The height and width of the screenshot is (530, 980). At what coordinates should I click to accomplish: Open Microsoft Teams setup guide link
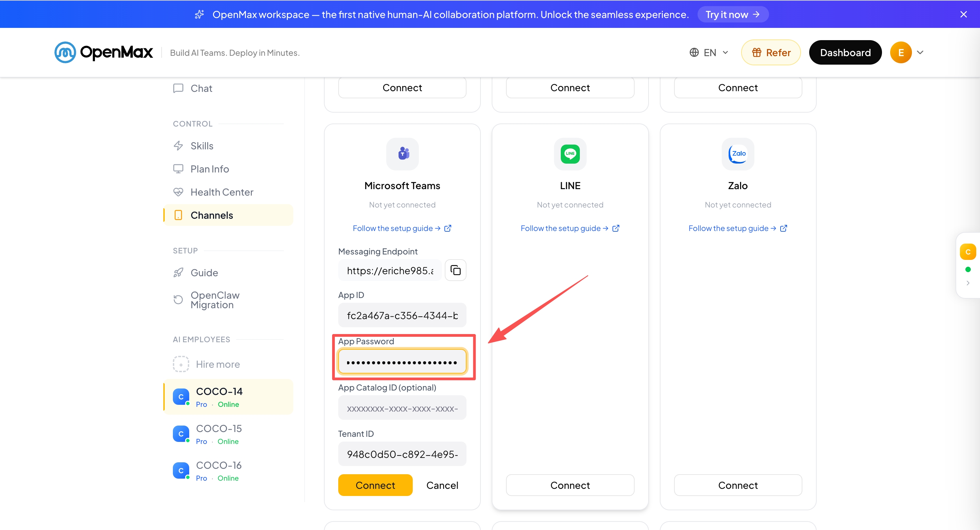point(402,229)
